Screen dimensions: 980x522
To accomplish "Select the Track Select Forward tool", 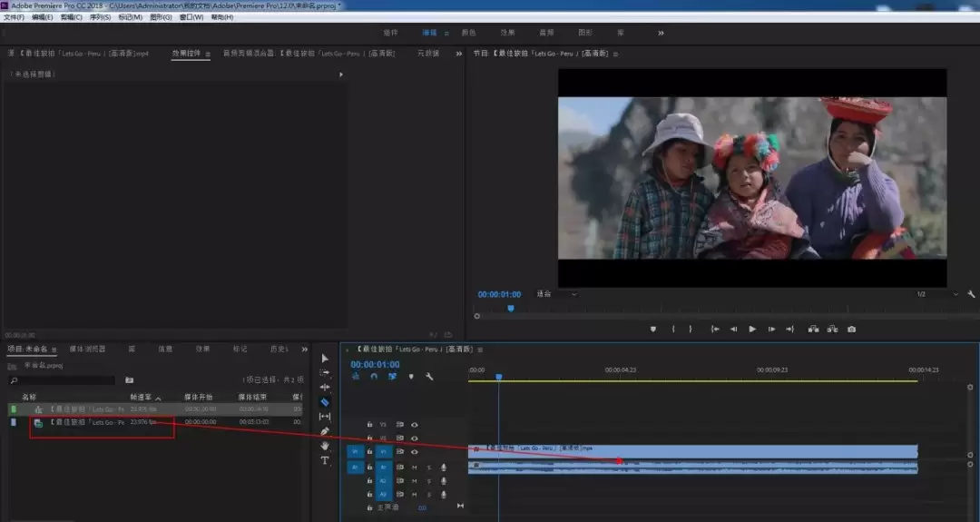I will coord(324,372).
